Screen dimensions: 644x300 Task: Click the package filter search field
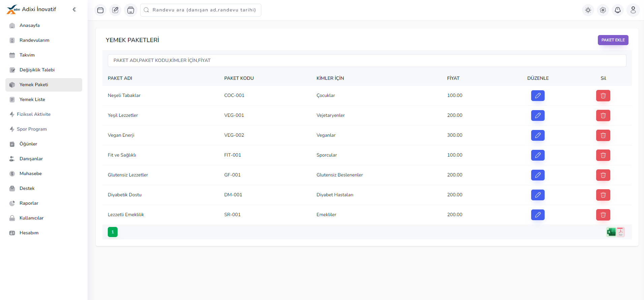367,61
